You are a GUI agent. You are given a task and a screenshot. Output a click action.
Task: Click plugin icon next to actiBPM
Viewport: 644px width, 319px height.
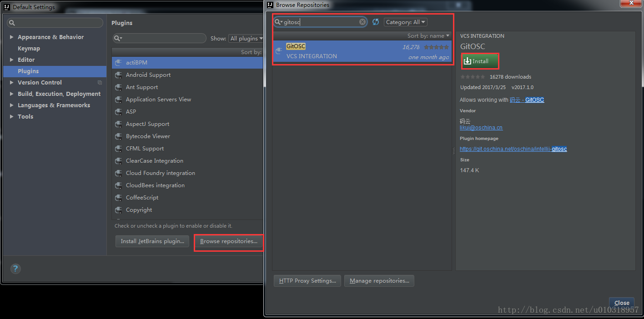click(x=118, y=63)
